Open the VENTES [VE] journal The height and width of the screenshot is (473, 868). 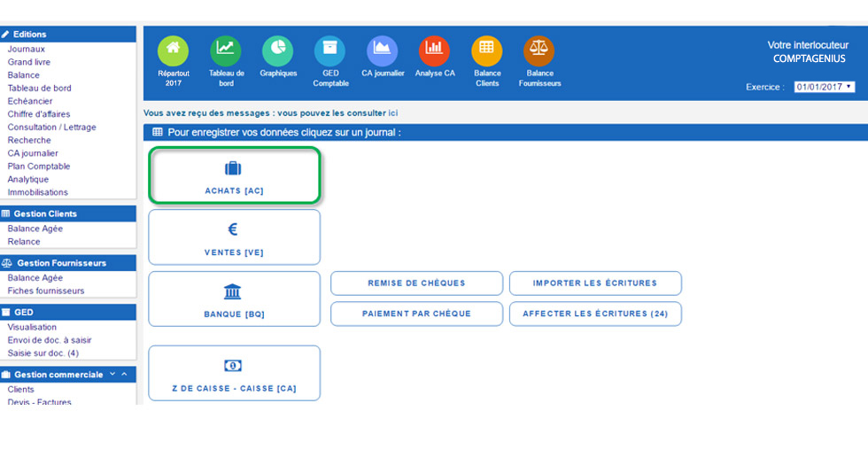tap(234, 237)
